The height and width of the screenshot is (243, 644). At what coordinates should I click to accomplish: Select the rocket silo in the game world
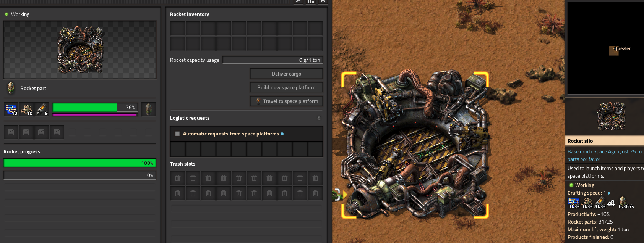pos(415,145)
